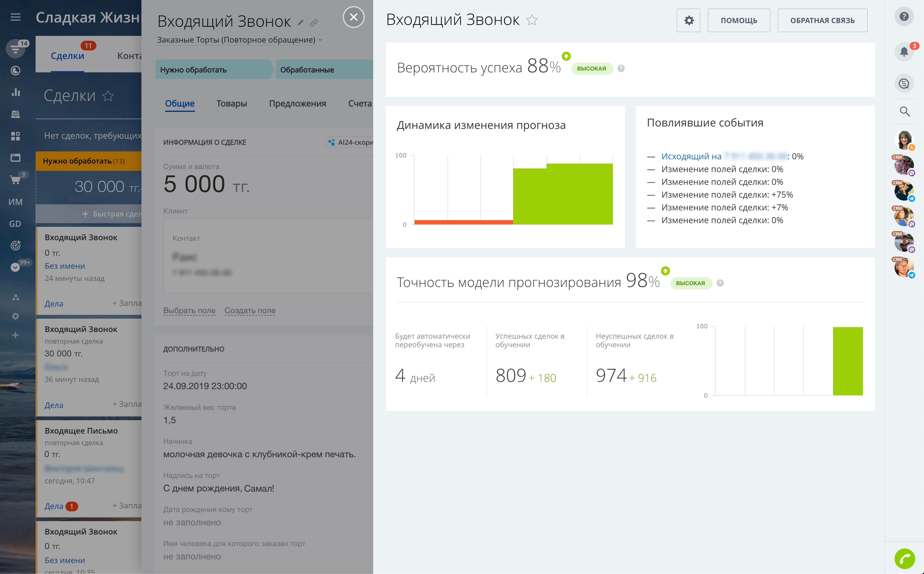Edit the deal title with pencil icon

[x=300, y=23]
